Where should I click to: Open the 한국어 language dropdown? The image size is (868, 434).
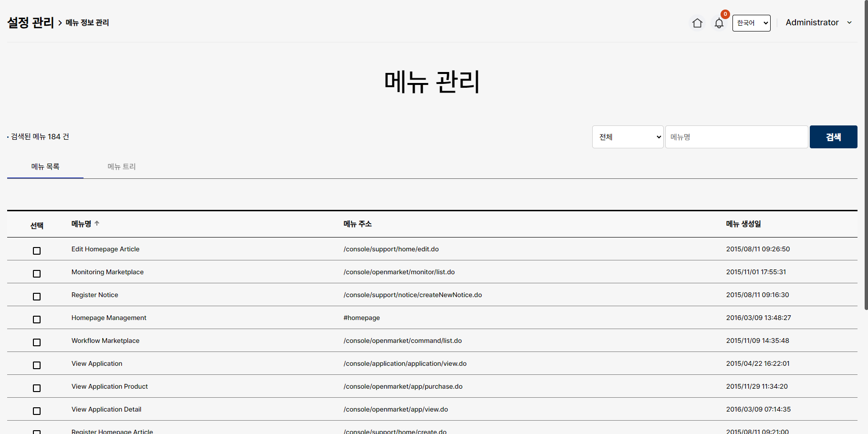coord(751,23)
